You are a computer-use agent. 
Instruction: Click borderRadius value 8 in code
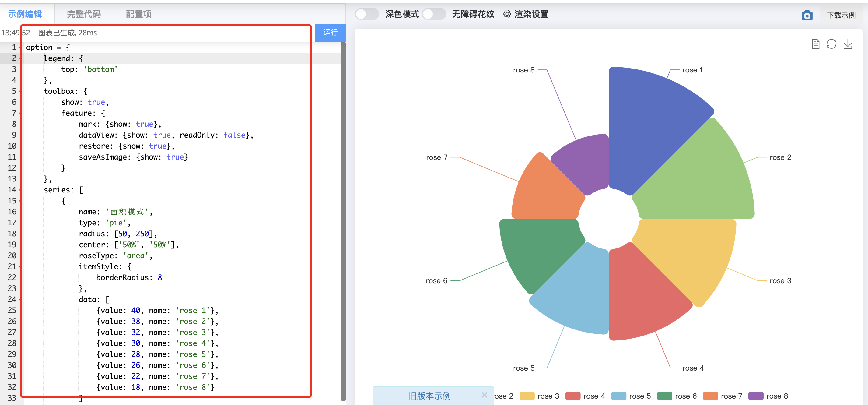tap(160, 278)
